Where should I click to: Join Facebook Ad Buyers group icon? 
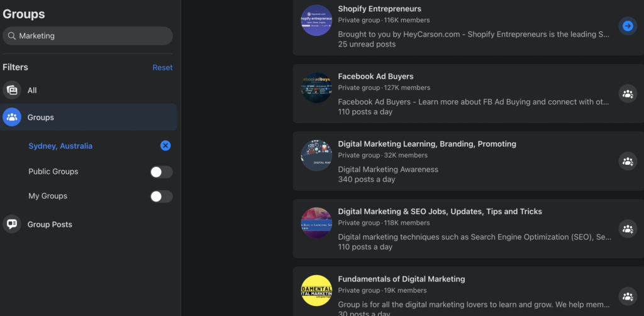[628, 94]
